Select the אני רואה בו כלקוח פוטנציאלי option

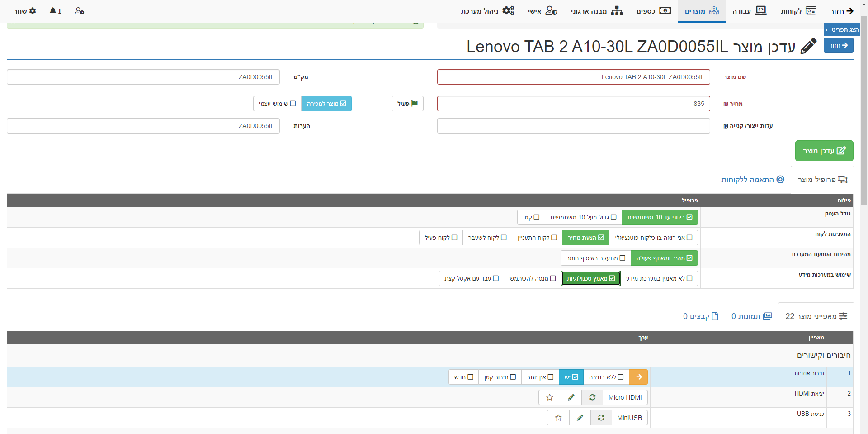tap(654, 238)
